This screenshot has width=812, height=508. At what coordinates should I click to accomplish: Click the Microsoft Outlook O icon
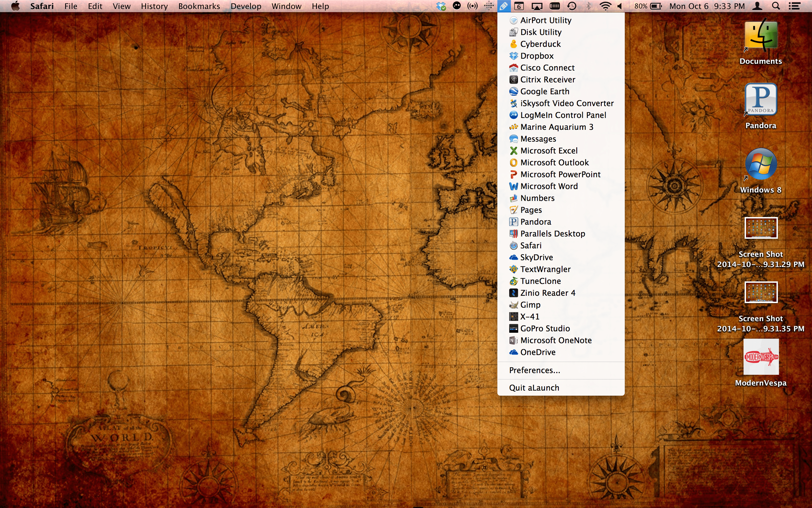513,163
